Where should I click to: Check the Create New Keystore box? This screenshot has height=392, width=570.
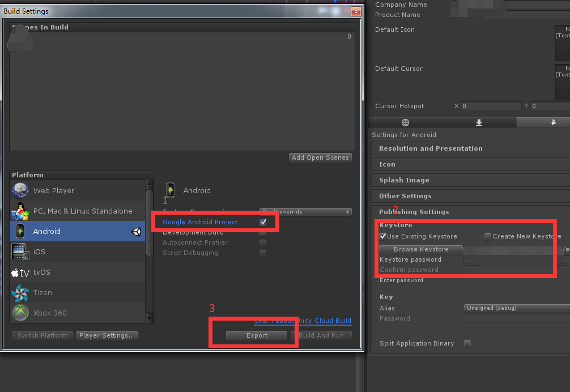[x=488, y=237]
